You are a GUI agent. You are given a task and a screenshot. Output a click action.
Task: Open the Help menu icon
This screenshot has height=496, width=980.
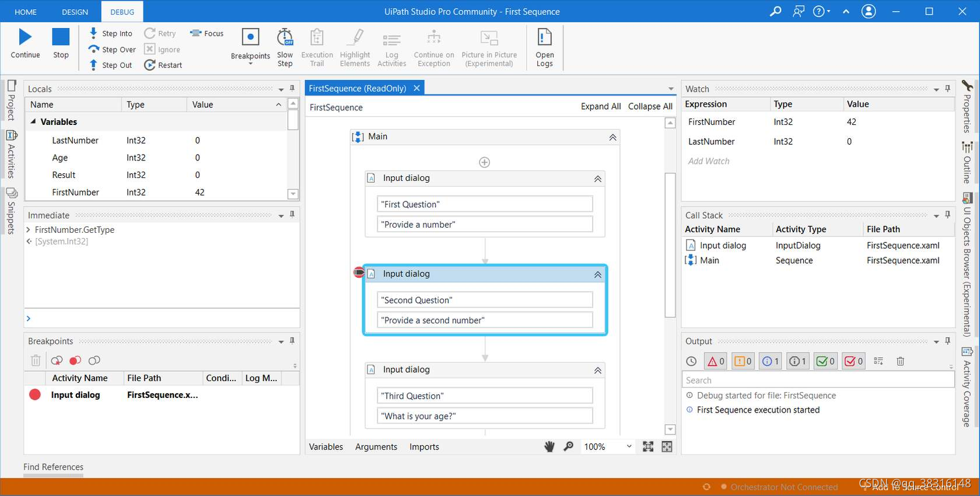821,11
